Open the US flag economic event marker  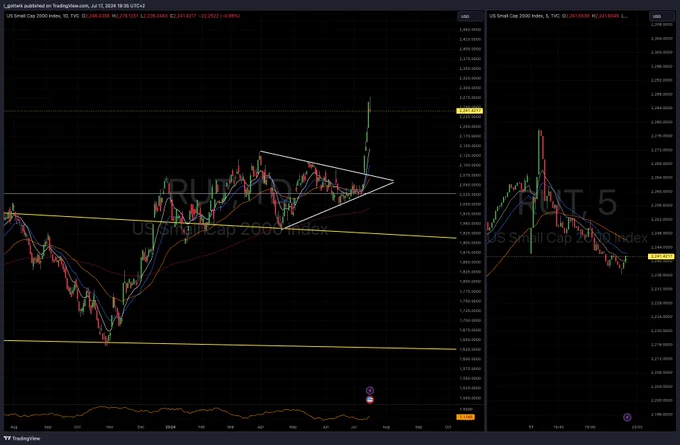point(369,400)
